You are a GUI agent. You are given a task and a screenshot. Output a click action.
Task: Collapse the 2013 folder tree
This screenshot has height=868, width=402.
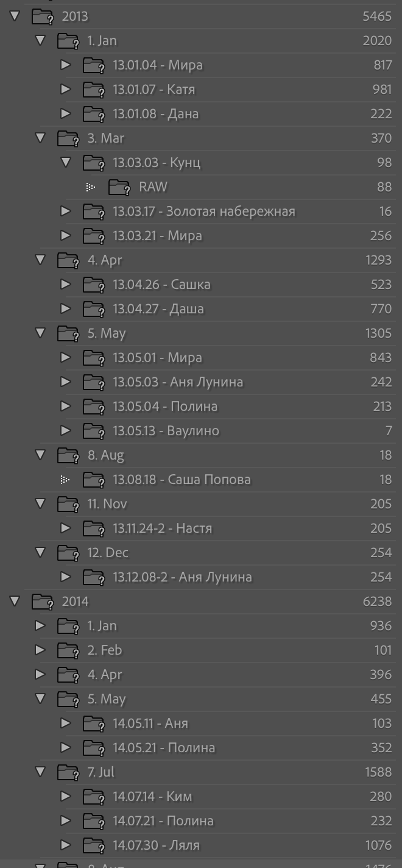click(15, 16)
